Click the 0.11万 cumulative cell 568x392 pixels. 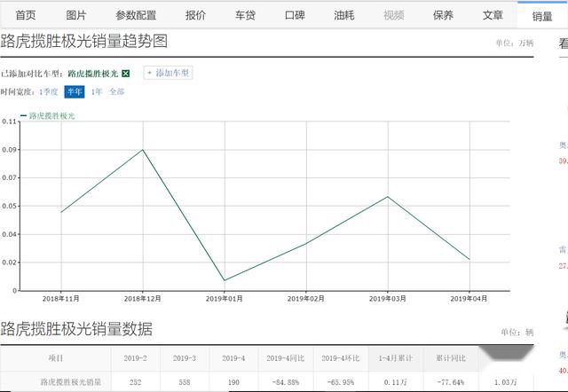point(396,382)
